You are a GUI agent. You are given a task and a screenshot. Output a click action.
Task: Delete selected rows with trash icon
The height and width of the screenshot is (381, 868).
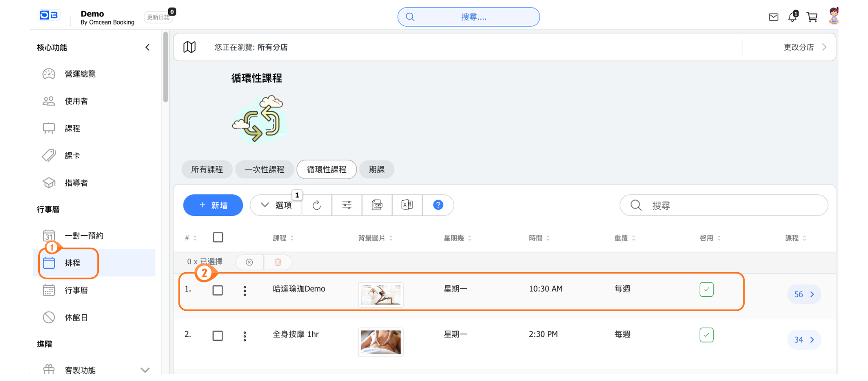278,262
